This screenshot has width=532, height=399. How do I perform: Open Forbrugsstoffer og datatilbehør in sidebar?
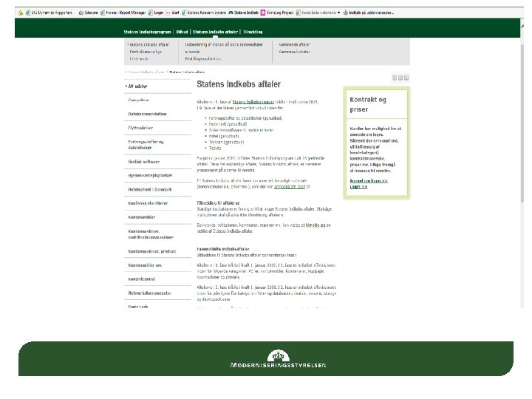pyautogui.click(x=146, y=145)
